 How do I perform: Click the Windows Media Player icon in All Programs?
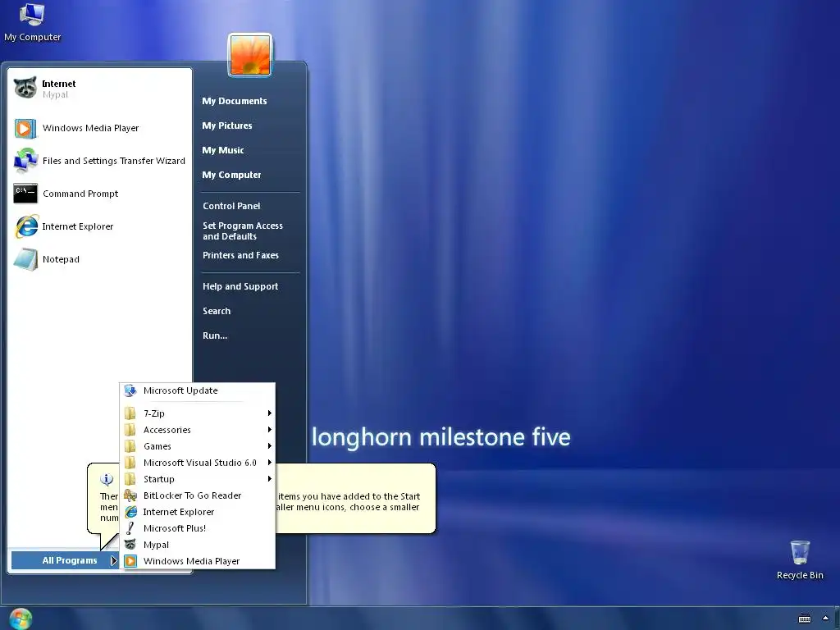(x=130, y=561)
